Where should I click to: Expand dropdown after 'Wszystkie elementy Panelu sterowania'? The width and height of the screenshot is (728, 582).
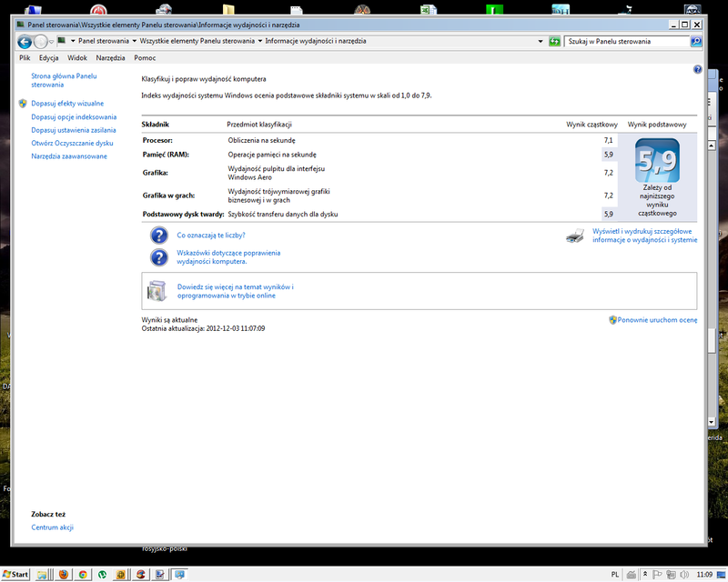260,41
